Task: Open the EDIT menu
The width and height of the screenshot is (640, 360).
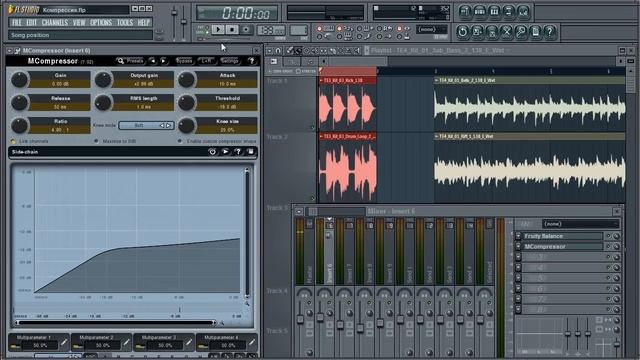Action: [x=31, y=22]
